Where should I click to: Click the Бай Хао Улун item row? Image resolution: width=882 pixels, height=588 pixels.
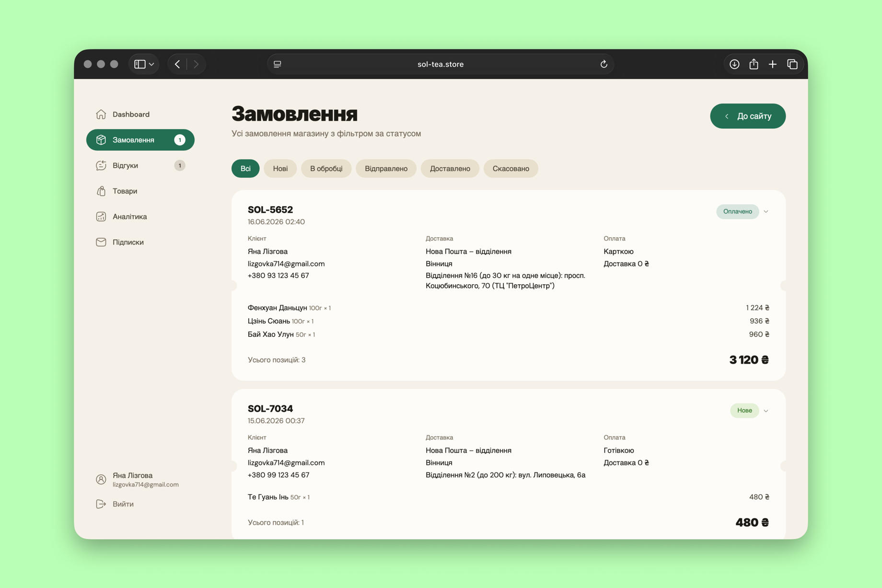(508, 334)
